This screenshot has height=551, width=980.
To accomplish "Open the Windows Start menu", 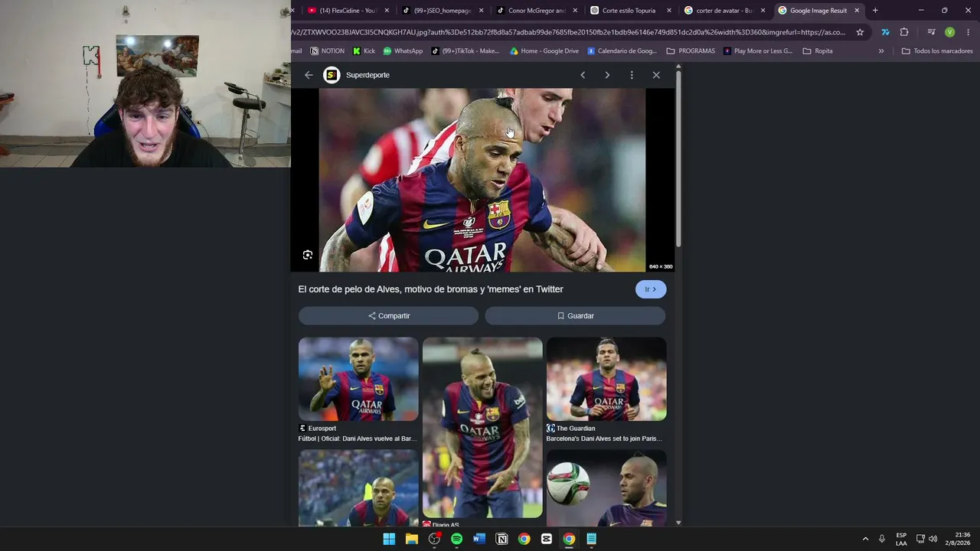I will pos(389,539).
